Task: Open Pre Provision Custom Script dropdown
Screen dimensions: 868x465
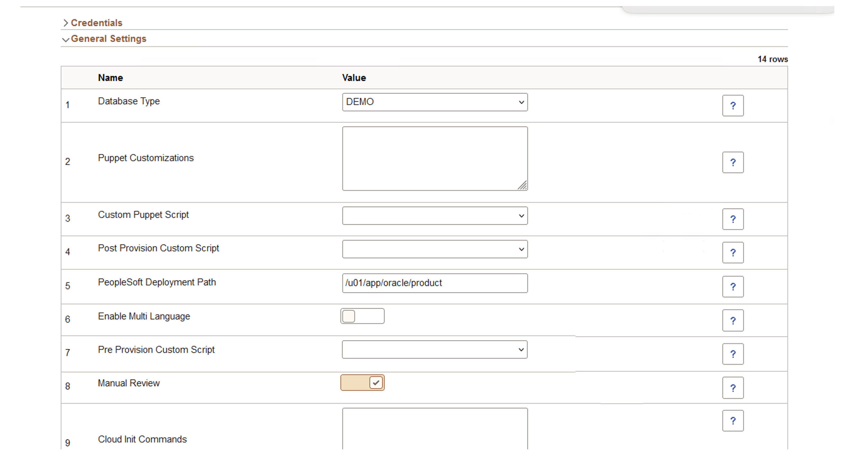Action: [x=435, y=350]
